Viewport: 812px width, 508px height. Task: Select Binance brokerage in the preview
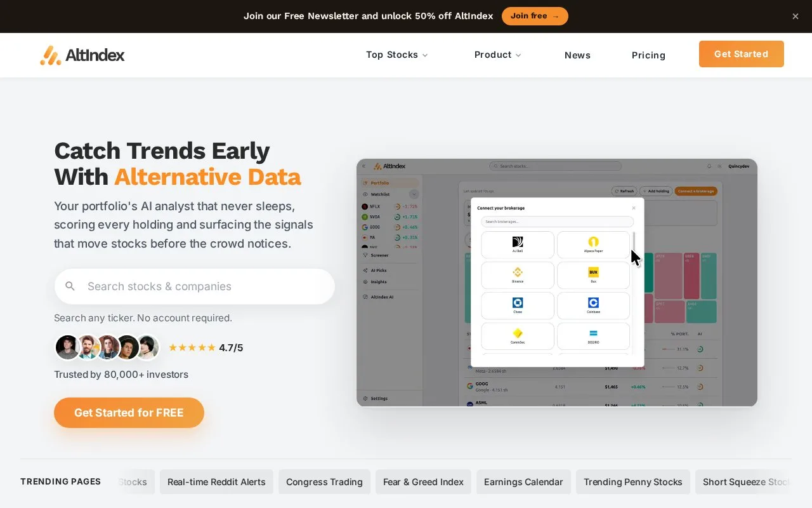[518, 275]
